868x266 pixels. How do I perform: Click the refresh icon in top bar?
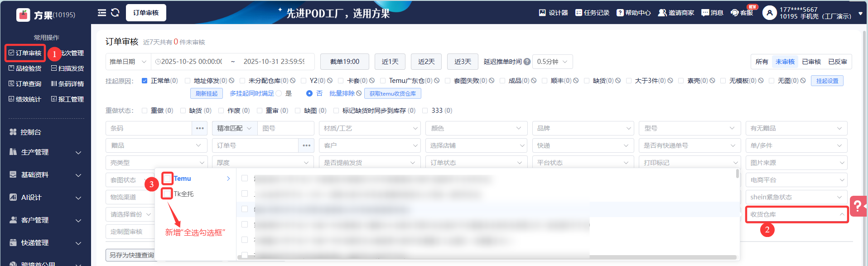pyautogui.click(x=115, y=13)
